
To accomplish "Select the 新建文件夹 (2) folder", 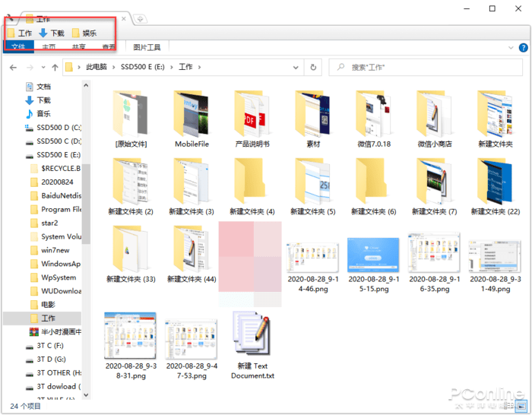I will click(x=131, y=187).
